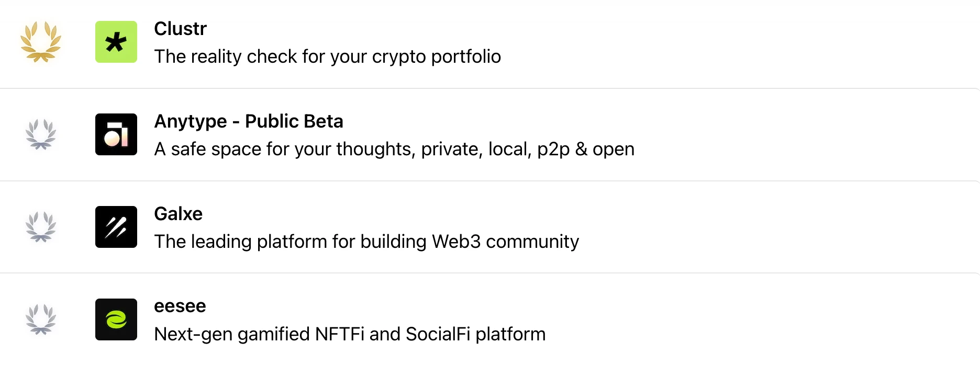The image size is (980, 366).
Task: Open Anytype - Public Beta title
Action: 249,121
